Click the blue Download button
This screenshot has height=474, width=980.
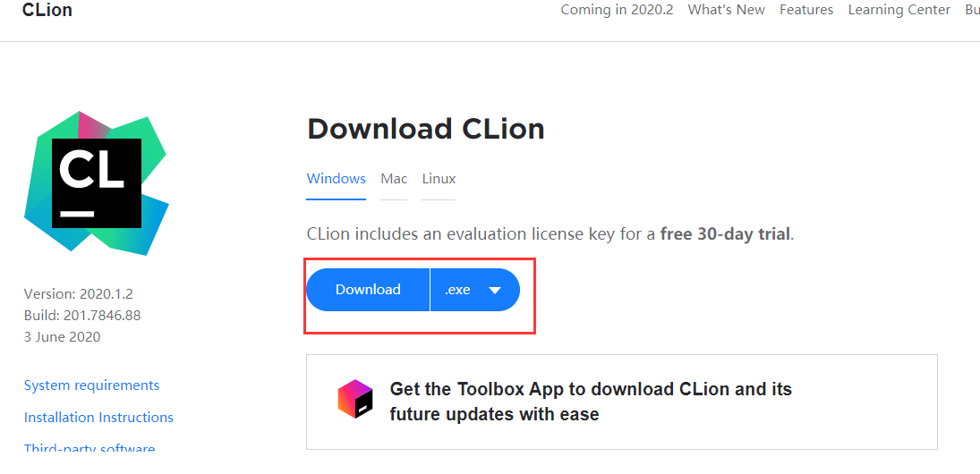pos(368,290)
